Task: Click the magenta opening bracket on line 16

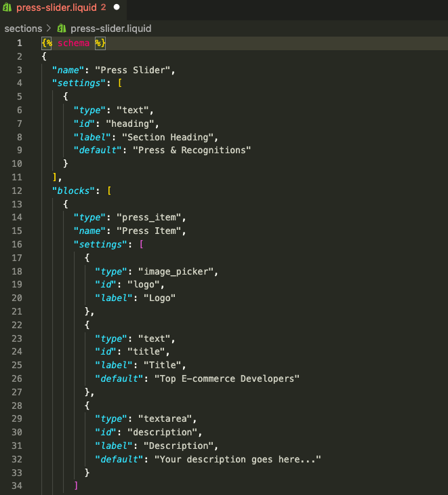Action: [141, 244]
